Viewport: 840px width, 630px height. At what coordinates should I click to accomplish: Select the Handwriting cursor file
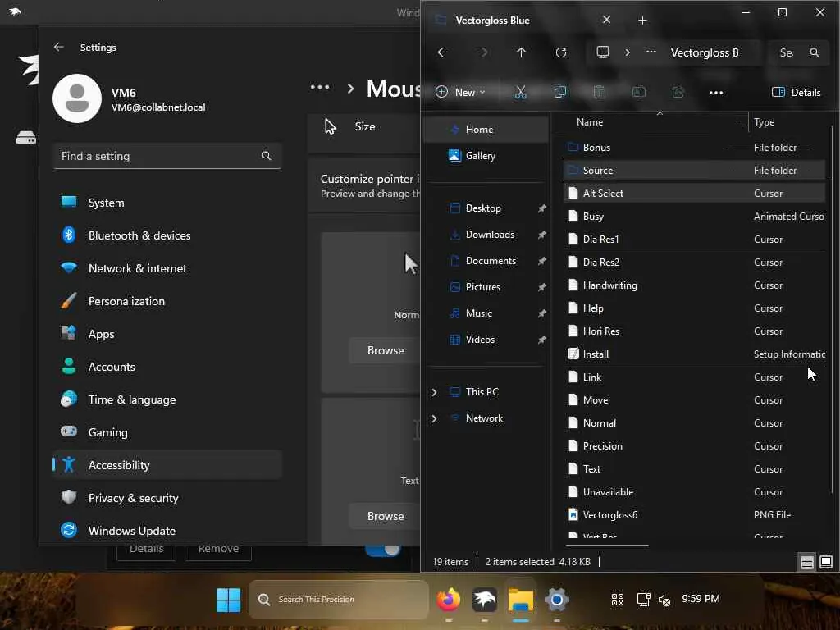pyautogui.click(x=694, y=285)
